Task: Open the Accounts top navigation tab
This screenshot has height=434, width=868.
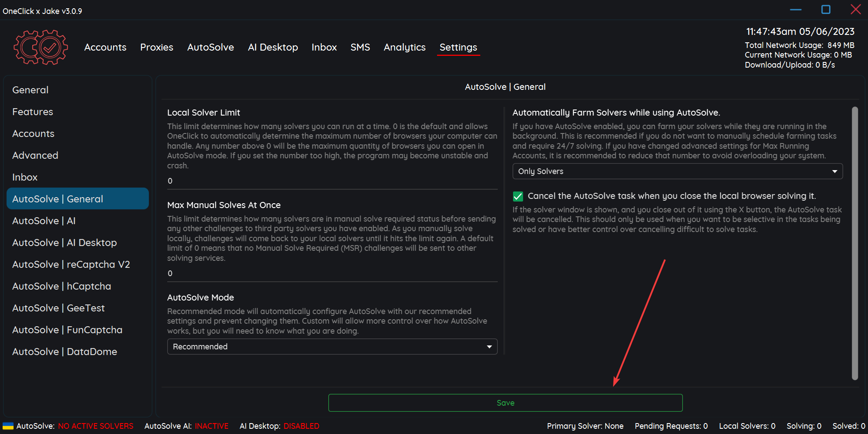Action: (105, 47)
